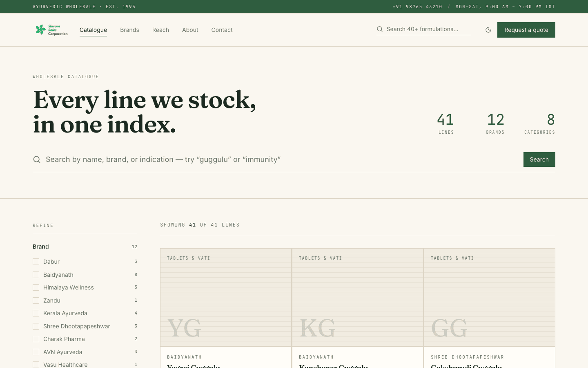Check Shree Dhootapapeshwar brand filter
Screen dimensions: 588x368
tap(36, 326)
